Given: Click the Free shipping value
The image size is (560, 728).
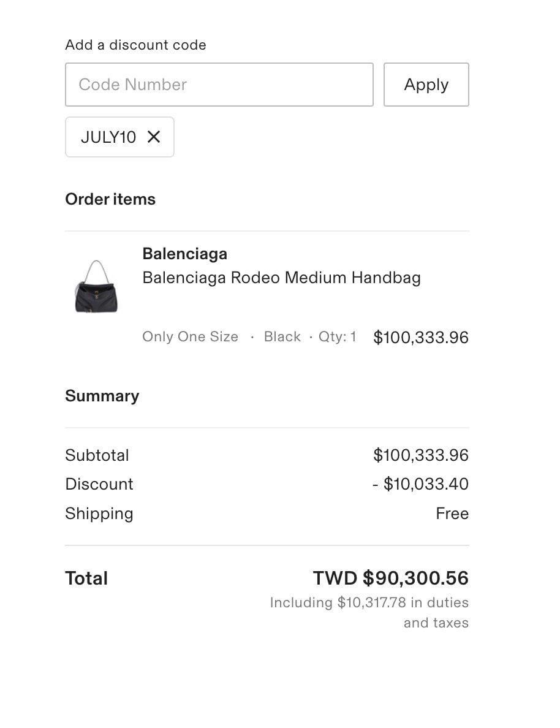Looking at the screenshot, I should coord(452,514).
